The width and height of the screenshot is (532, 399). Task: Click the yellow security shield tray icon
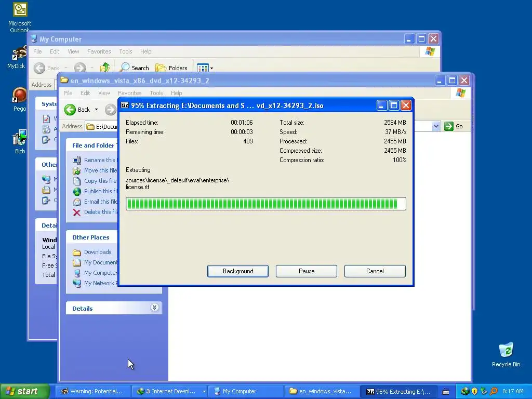pyautogui.click(x=475, y=391)
